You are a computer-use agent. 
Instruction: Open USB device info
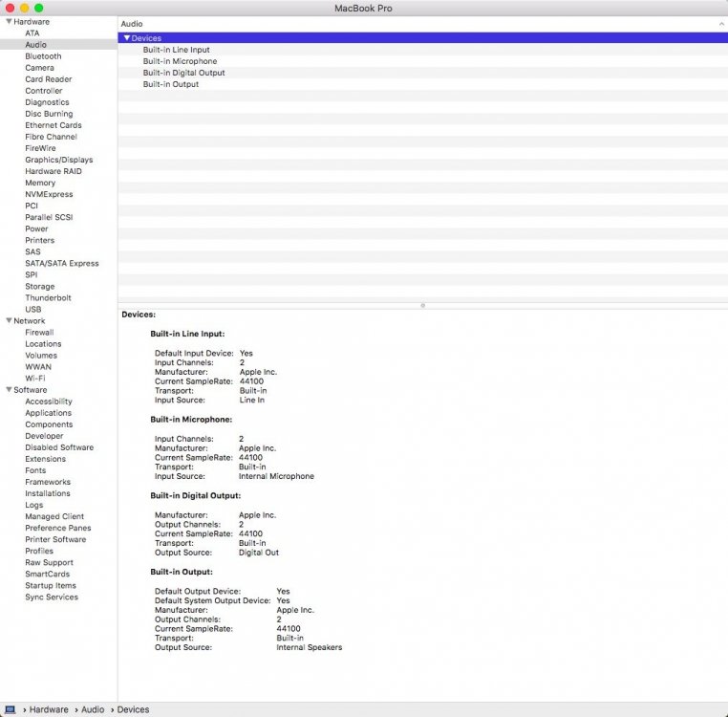click(x=33, y=310)
